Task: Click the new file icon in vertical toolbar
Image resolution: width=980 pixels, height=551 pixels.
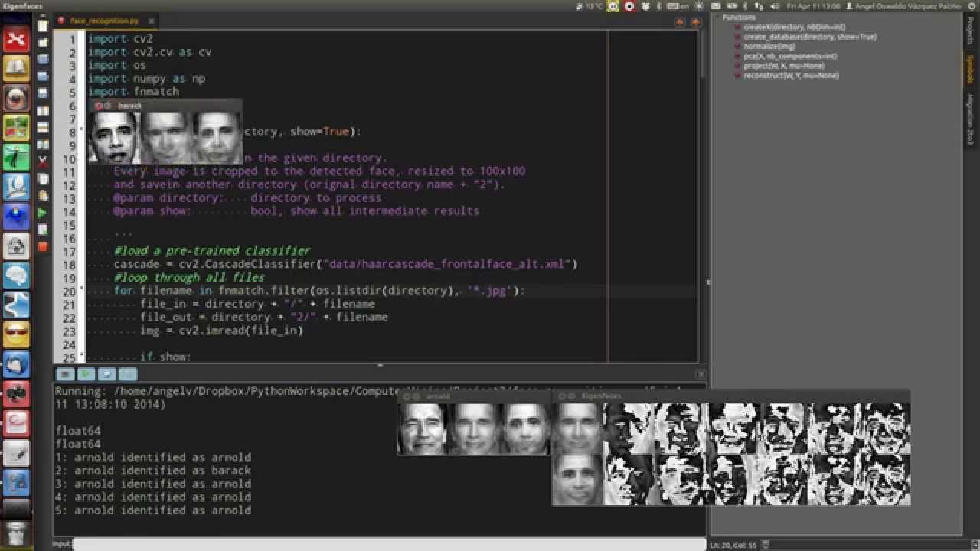Action: tap(43, 26)
